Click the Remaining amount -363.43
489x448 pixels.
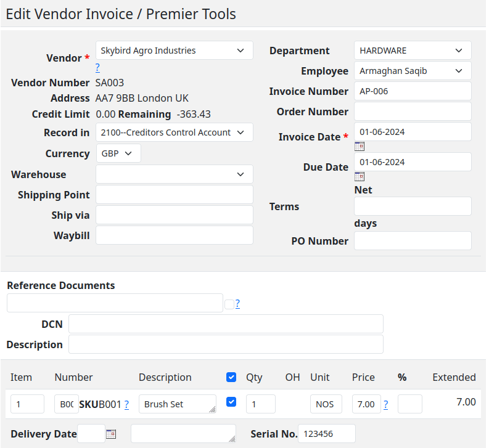(x=194, y=115)
